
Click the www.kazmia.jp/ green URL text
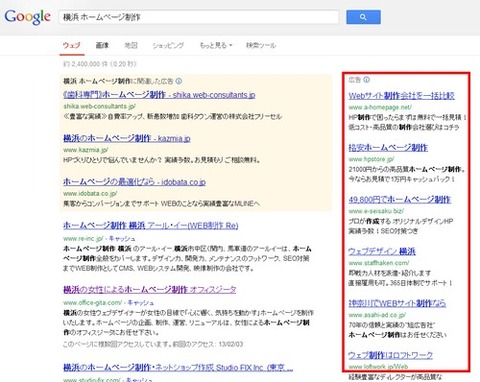point(86,150)
